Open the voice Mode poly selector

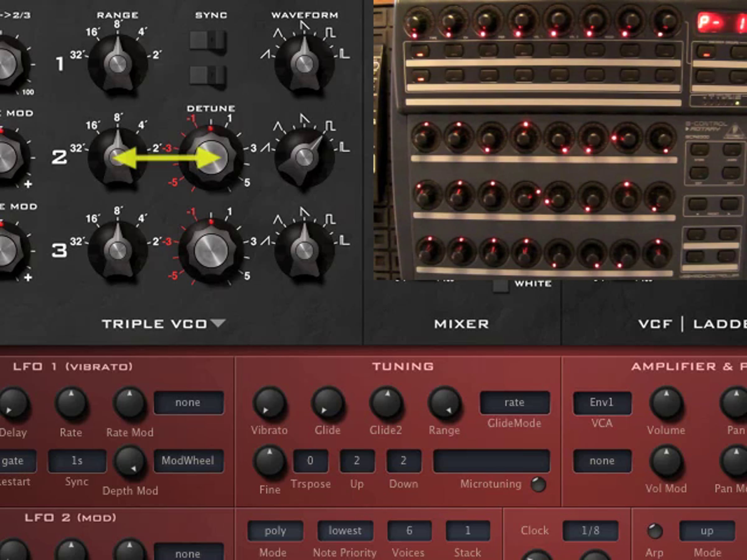(x=275, y=531)
